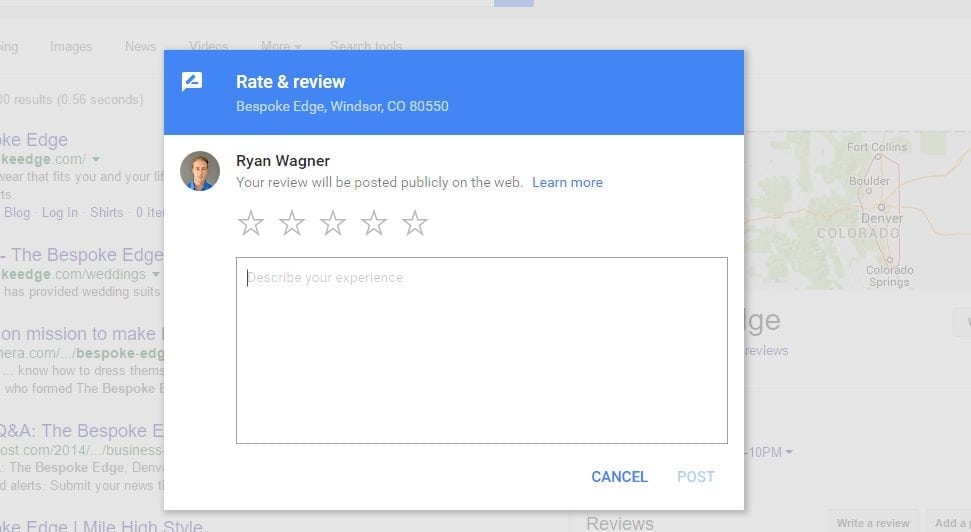Open the 'Mile High Style' search result
971x532 pixels.
point(102,525)
